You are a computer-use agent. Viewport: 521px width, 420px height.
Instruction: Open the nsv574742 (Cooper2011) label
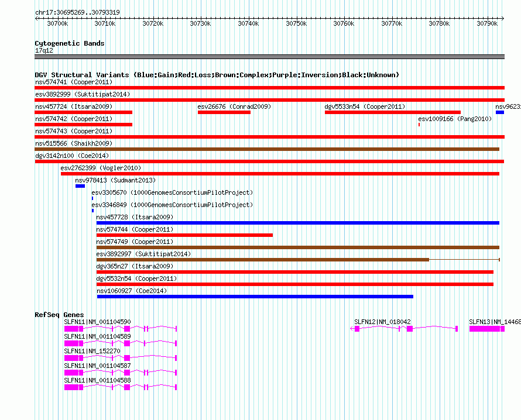point(74,119)
